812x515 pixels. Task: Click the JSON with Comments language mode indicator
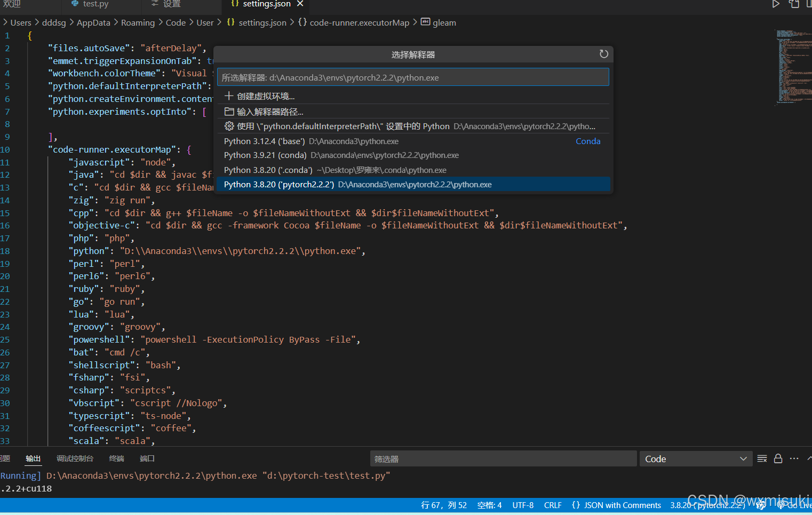616,505
